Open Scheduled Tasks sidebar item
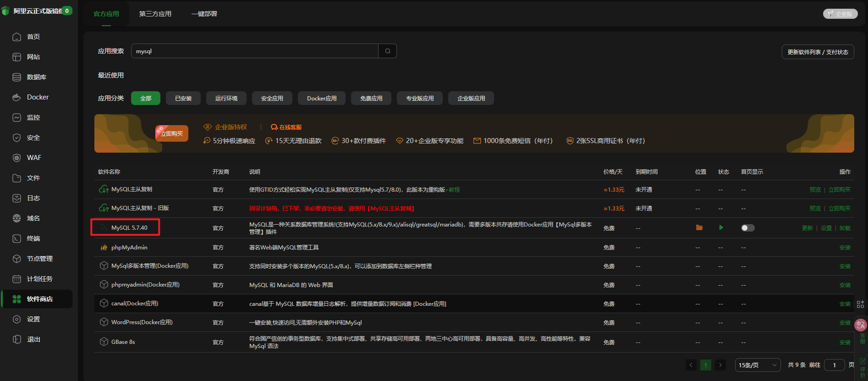 [39, 279]
